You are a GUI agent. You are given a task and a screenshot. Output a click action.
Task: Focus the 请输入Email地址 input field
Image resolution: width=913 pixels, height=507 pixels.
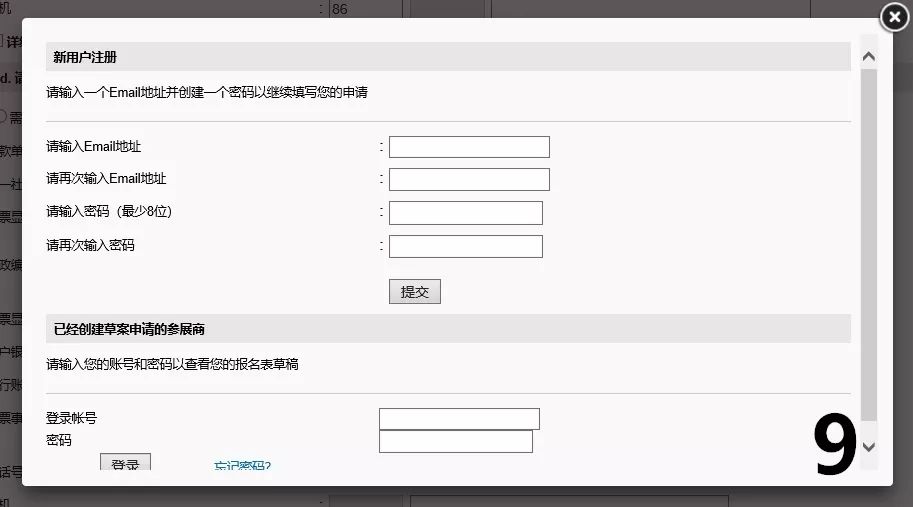coord(469,147)
